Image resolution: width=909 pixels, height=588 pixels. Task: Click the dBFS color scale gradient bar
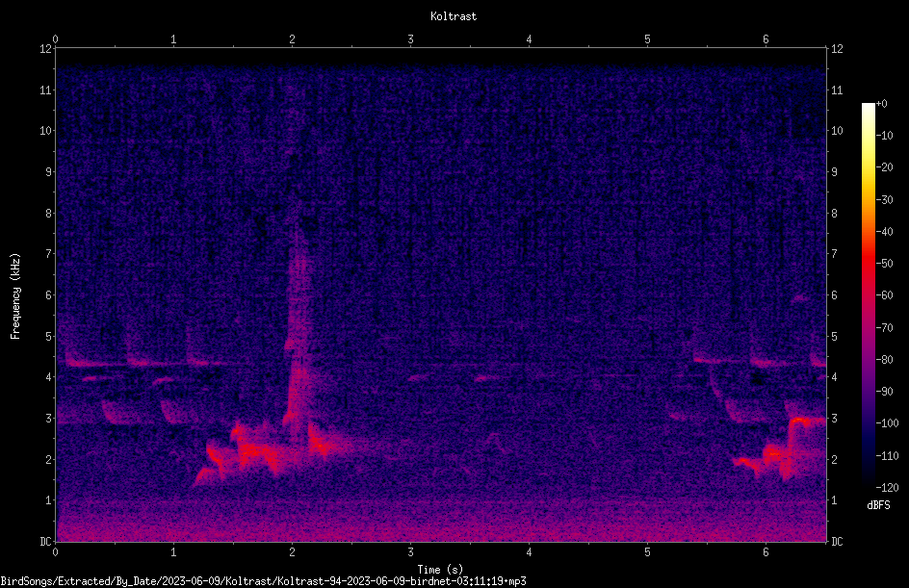click(868, 294)
